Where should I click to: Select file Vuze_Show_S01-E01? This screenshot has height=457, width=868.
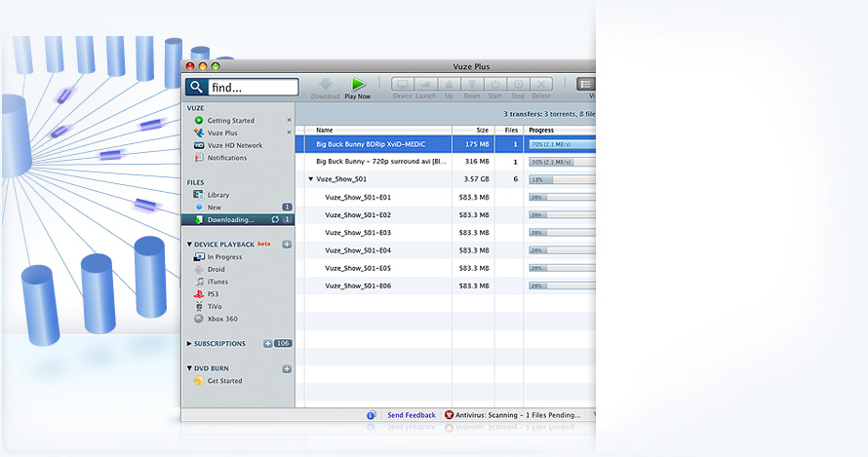(358, 197)
